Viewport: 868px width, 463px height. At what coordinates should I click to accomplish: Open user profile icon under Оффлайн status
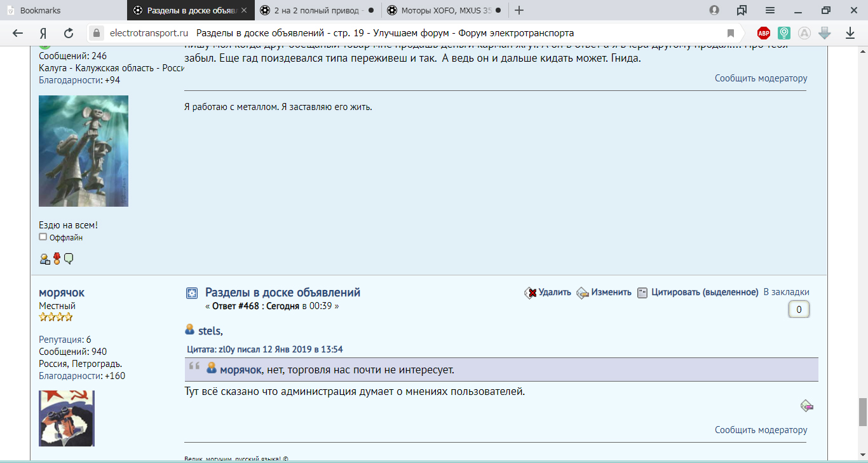pos(44,258)
